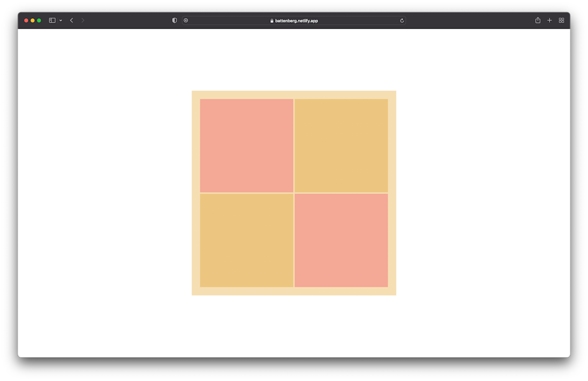Open the page settings icon left of address bar
The height and width of the screenshot is (381, 588).
click(185, 20)
